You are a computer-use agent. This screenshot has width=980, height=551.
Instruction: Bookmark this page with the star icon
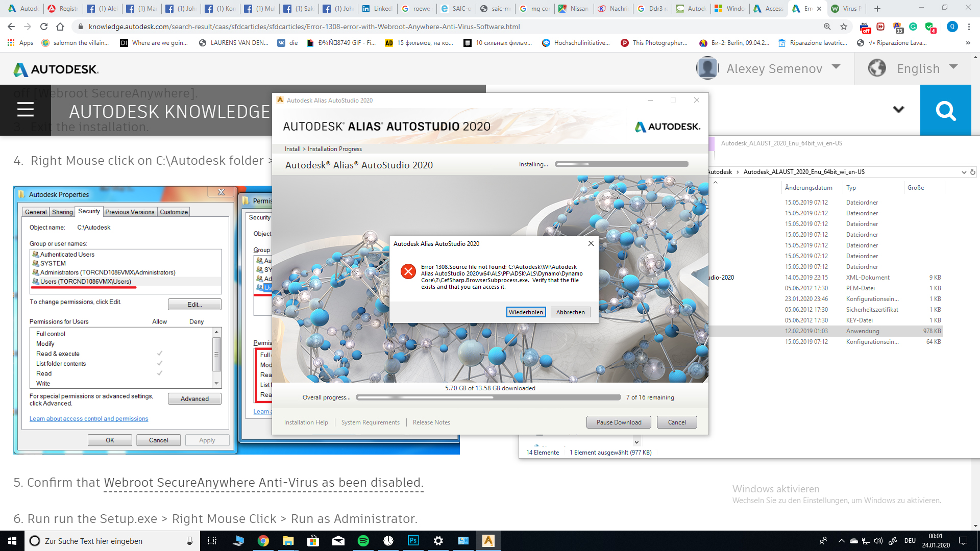(x=844, y=27)
